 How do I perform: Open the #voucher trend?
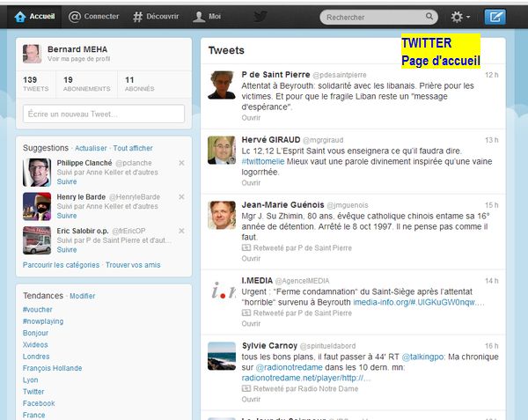[37, 310]
